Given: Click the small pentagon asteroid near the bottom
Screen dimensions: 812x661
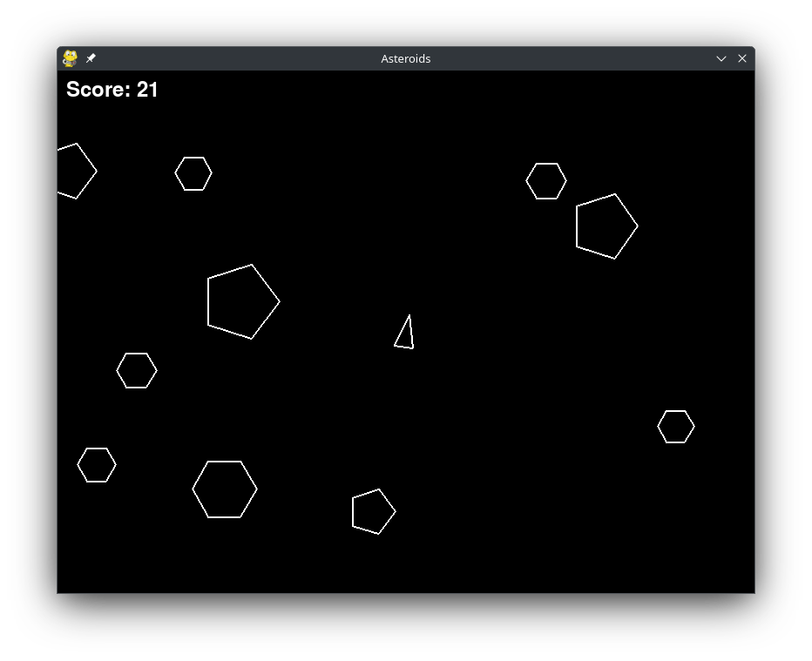Looking at the screenshot, I should pos(373,511).
